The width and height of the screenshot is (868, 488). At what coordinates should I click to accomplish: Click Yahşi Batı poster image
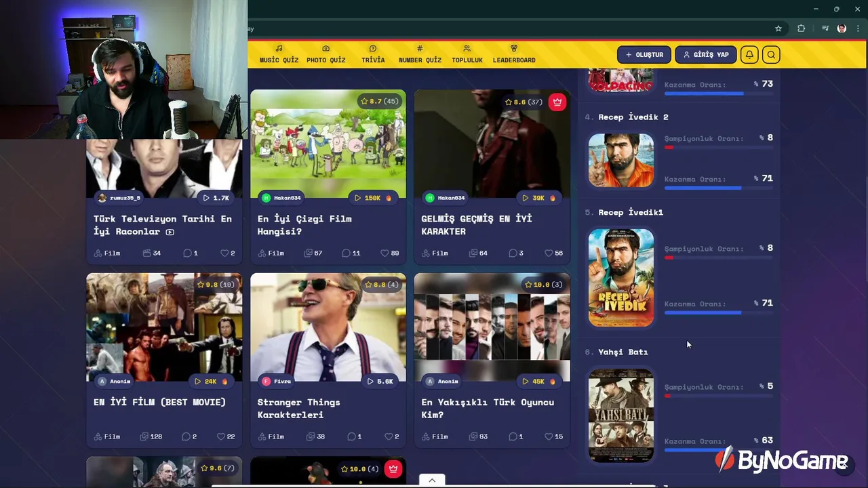click(621, 415)
